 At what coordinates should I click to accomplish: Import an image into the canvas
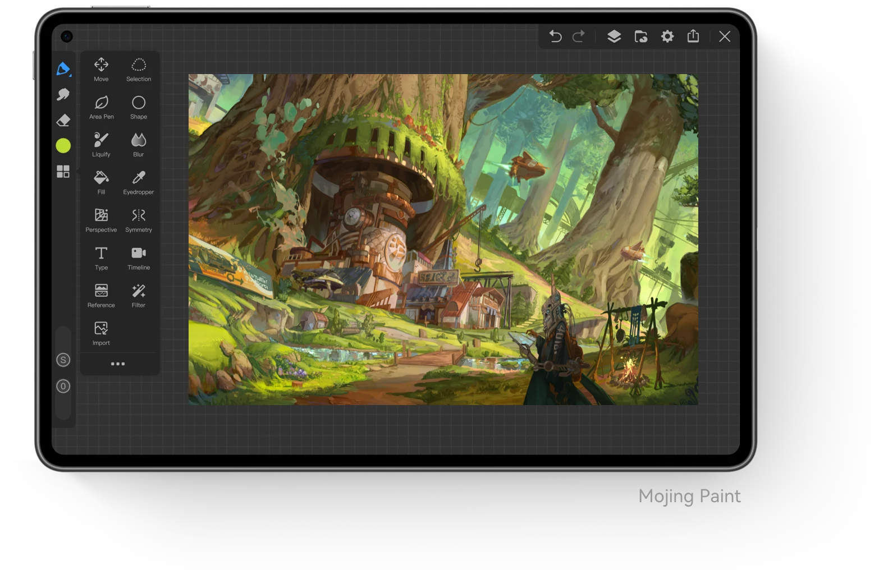pyautogui.click(x=101, y=333)
